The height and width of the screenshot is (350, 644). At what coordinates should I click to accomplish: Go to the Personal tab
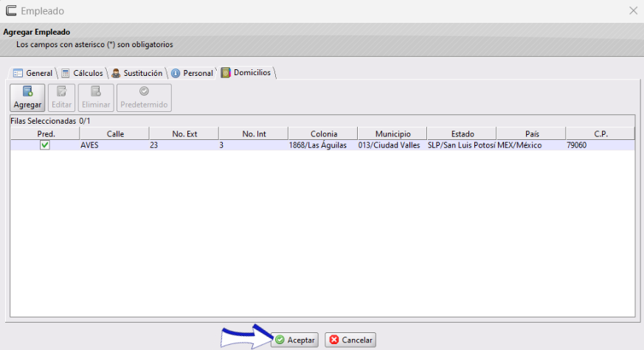point(193,73)
